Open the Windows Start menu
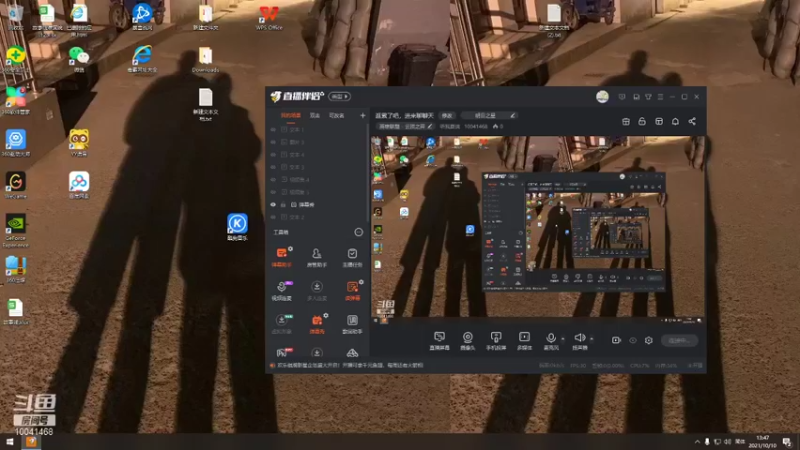Viewport: 800px width, 450px height. coord(9,442)
